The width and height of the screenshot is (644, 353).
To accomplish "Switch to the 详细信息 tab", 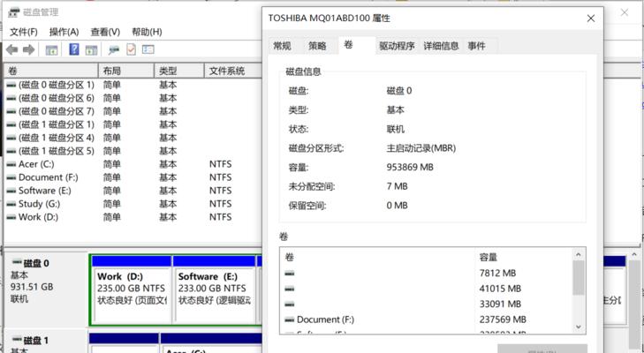I will [441, 46].
